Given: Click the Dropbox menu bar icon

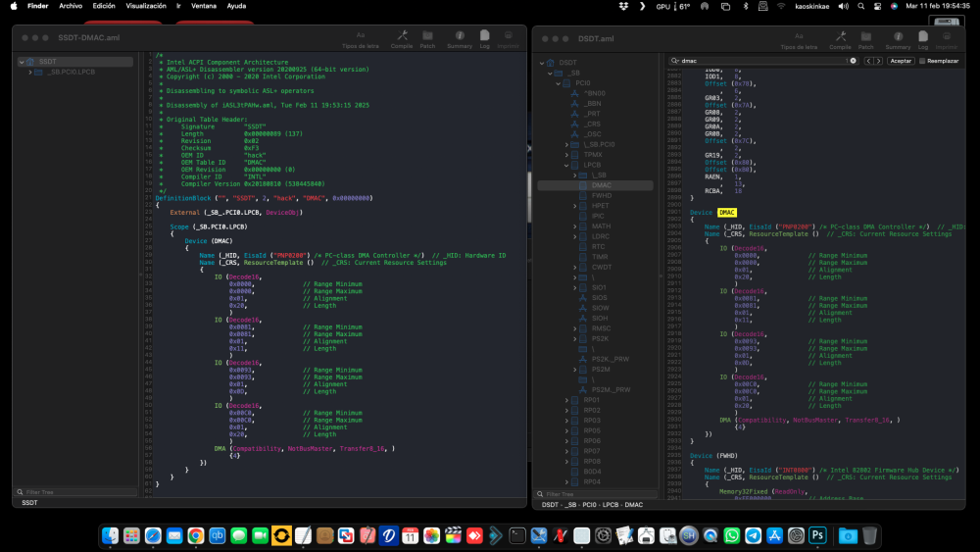Looking at the screenshot, I should click(x=623, y=6).
